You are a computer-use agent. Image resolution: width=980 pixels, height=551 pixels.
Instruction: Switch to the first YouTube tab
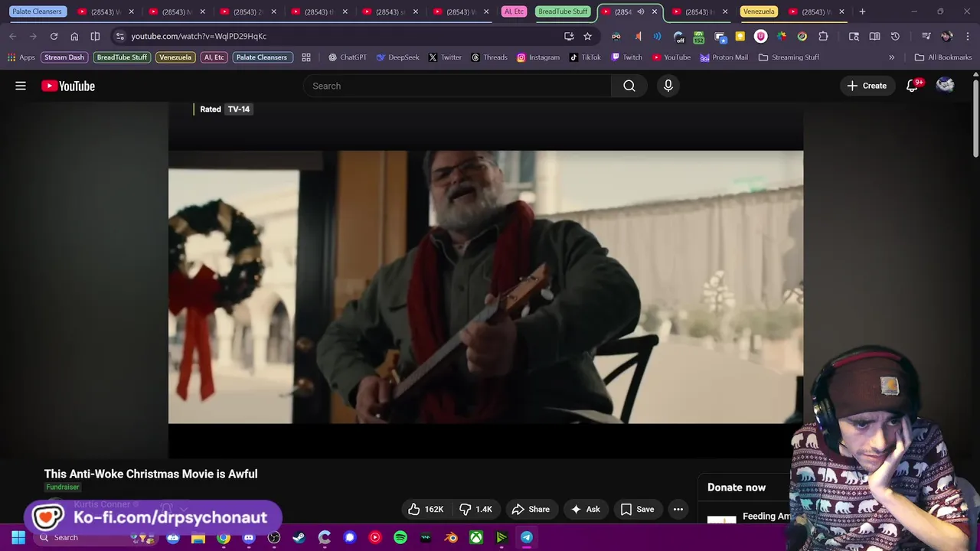[x=106, y=11]
